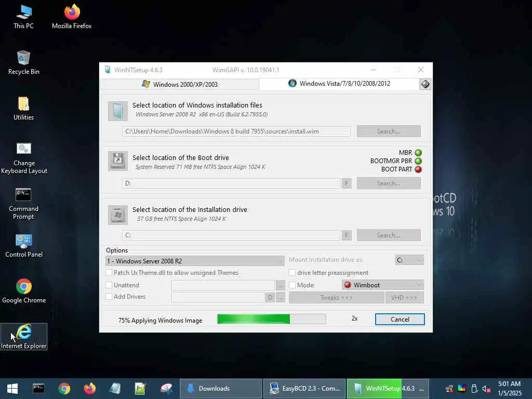Click the Boot drive floppy icon
Image resolution: width=532 pixels, height=399 pixels.
pyautogui.click(x=118, y=161)
